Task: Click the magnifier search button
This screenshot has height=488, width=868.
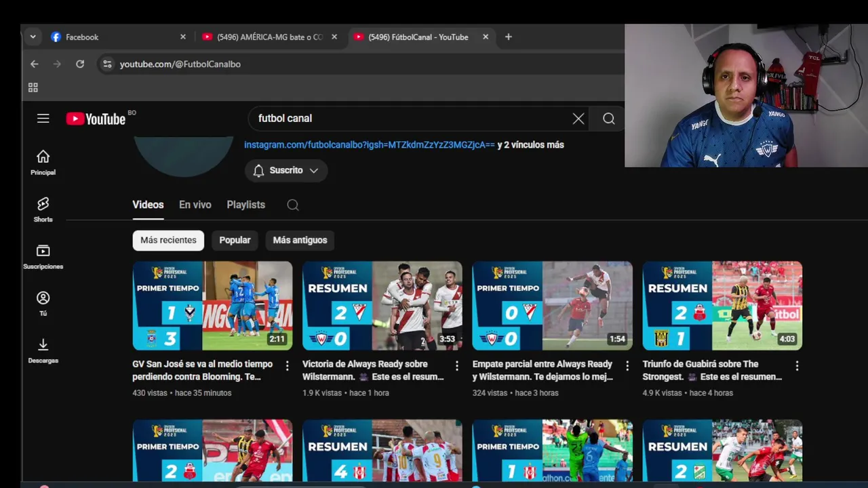Action: pos(609,119)
